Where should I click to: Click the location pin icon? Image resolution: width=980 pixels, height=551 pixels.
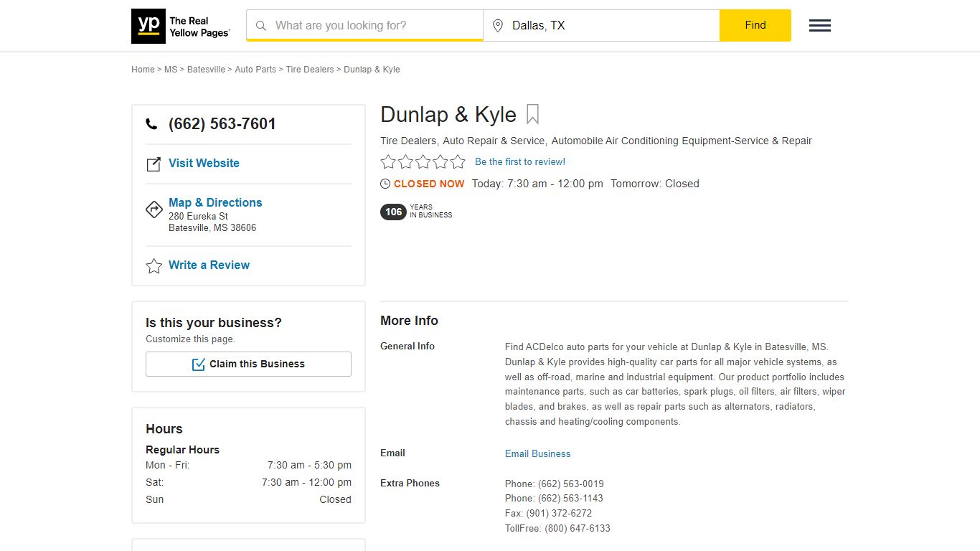point(498,26)
